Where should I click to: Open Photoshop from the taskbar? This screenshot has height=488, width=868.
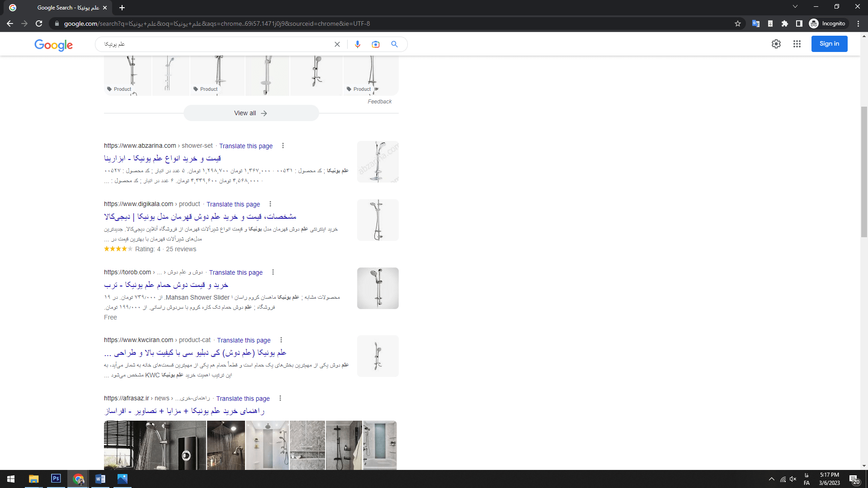click(x=56, y=479)
